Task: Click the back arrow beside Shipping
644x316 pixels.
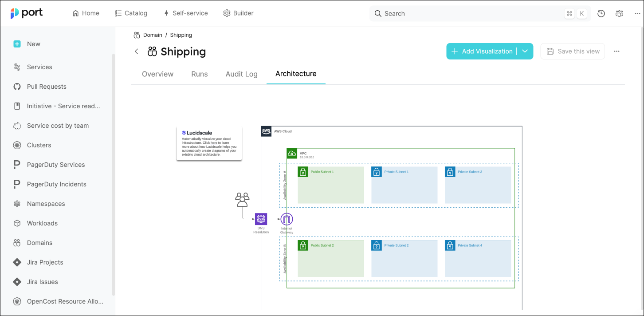Action: [137, 51]
